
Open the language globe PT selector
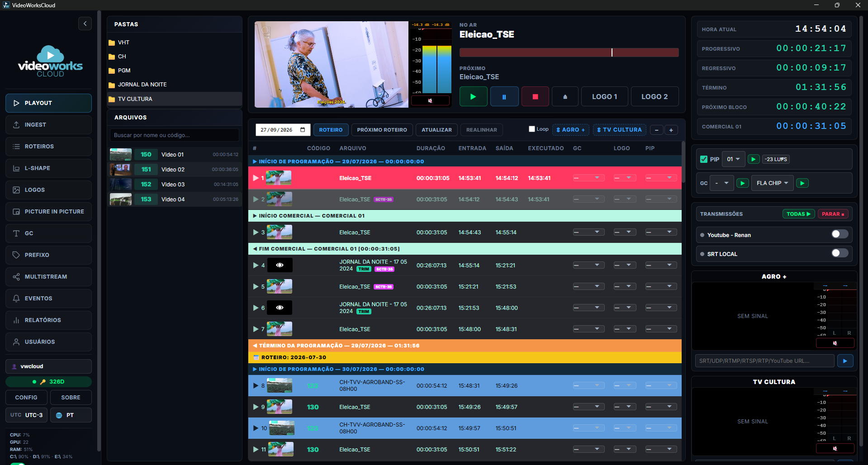coord(71,415)
